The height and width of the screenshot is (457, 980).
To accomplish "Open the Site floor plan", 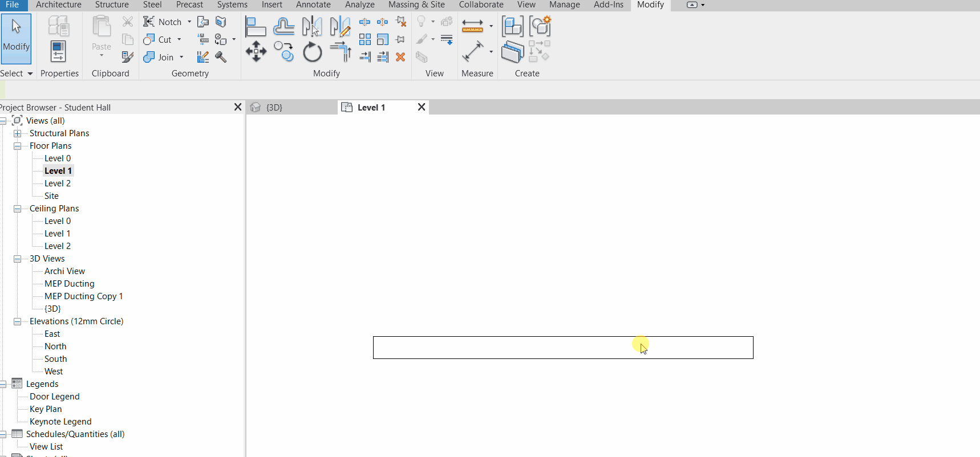I will click(x=51, y=196).
